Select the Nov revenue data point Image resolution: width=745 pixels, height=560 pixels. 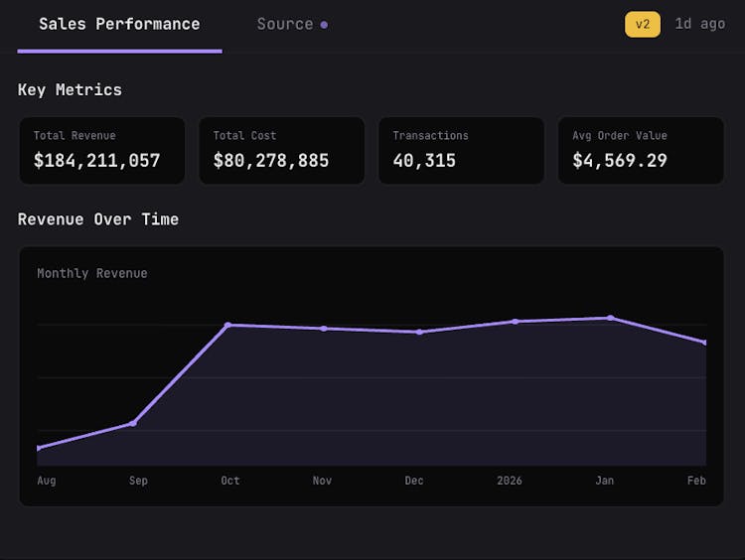[324, 329]
